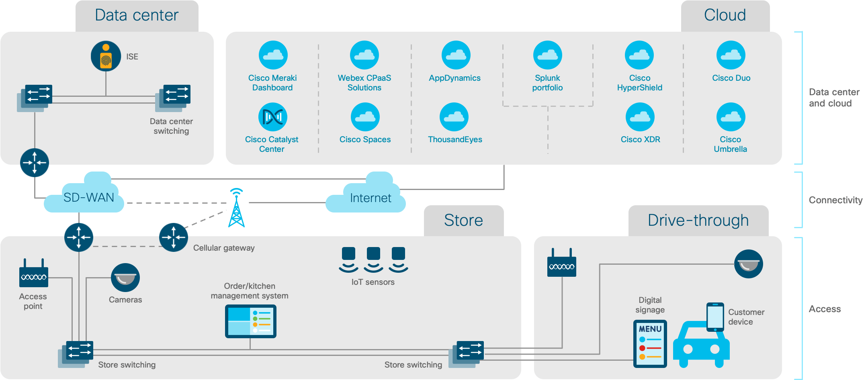Click the 'Cisco Umbrella' text label

click(731, 144)
